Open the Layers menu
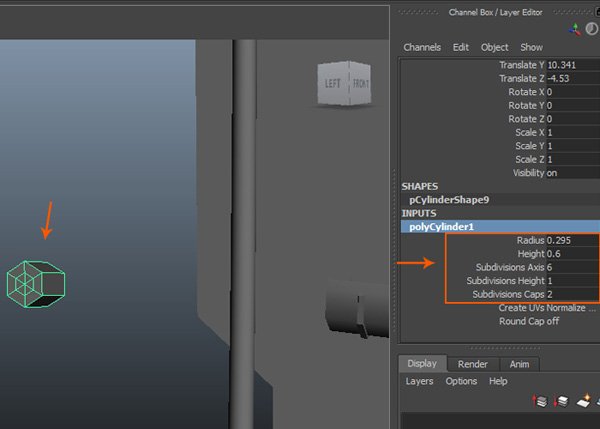The width and height of the screenshot is (600, 429). (x=419, y=381)
